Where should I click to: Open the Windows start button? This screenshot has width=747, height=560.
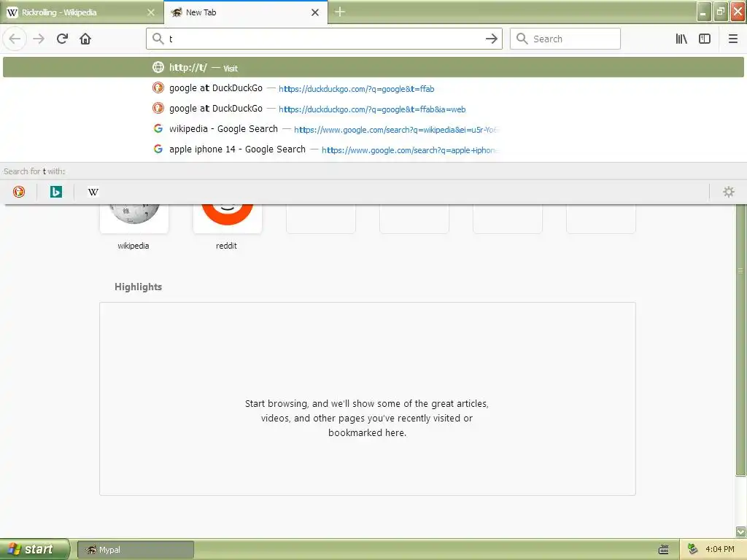(34, 550)
